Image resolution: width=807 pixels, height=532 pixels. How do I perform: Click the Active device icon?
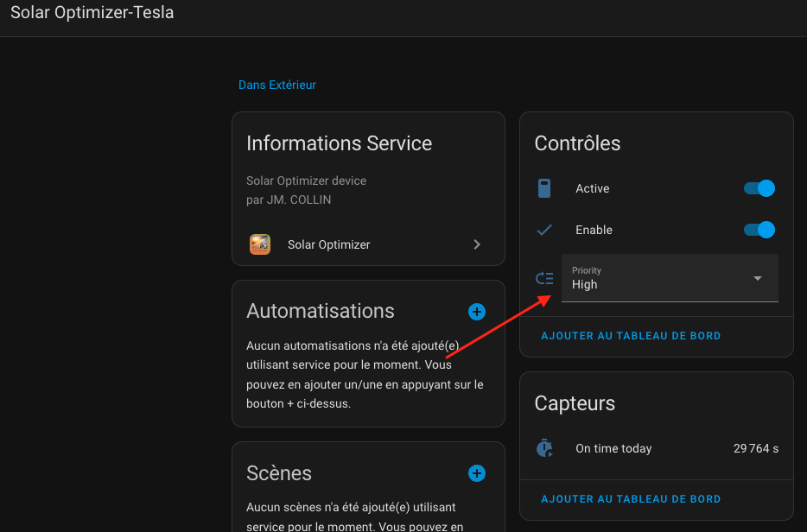(x=544, y=188)
